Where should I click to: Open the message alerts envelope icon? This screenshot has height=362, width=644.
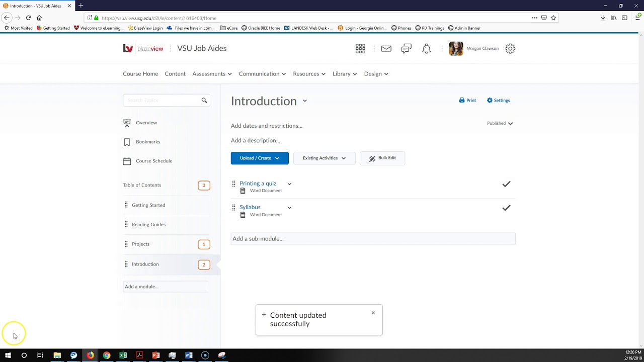pyautogui.click(x=386, y=49)
